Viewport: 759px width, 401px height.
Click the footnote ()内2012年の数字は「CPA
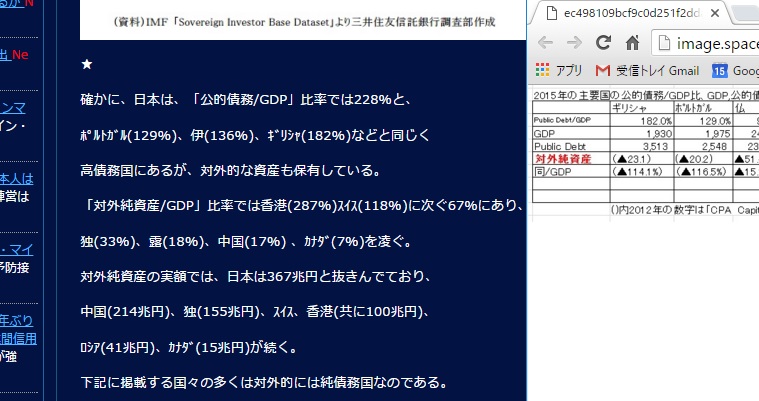pos(684,210)
